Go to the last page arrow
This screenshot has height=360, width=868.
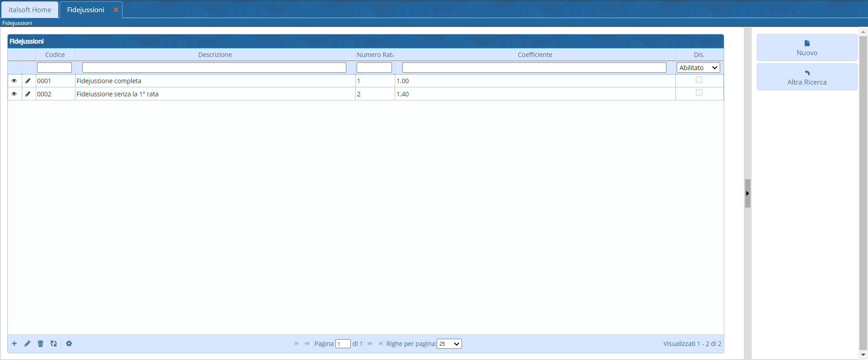tap(381, 344)
